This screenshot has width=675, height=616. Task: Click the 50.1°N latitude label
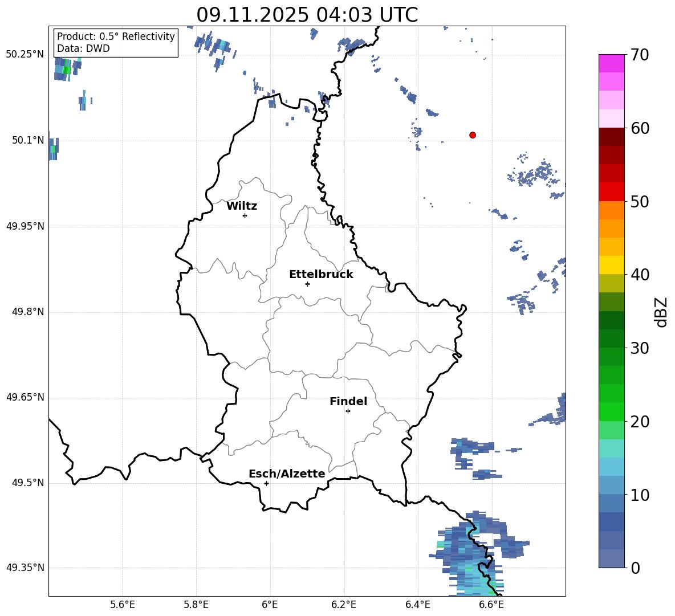(x=28, y=141)
